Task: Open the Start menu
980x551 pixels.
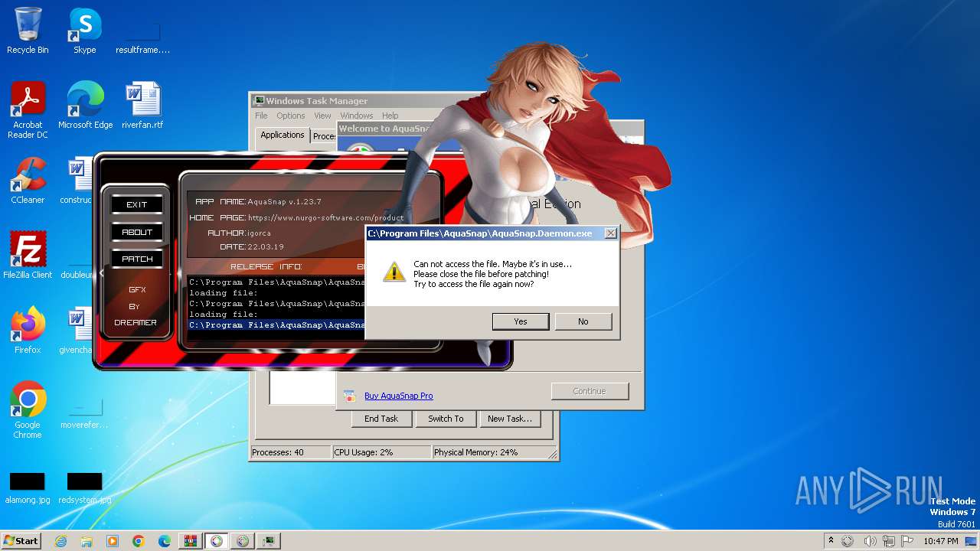Action: click(x=21, y=541)
